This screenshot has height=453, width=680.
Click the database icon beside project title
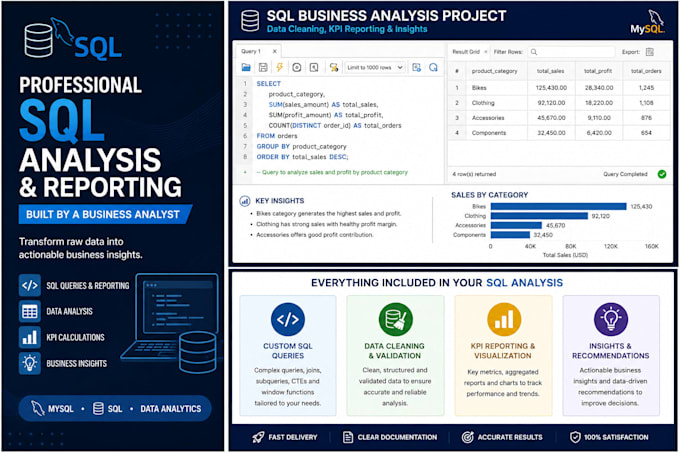coord(250,21)
